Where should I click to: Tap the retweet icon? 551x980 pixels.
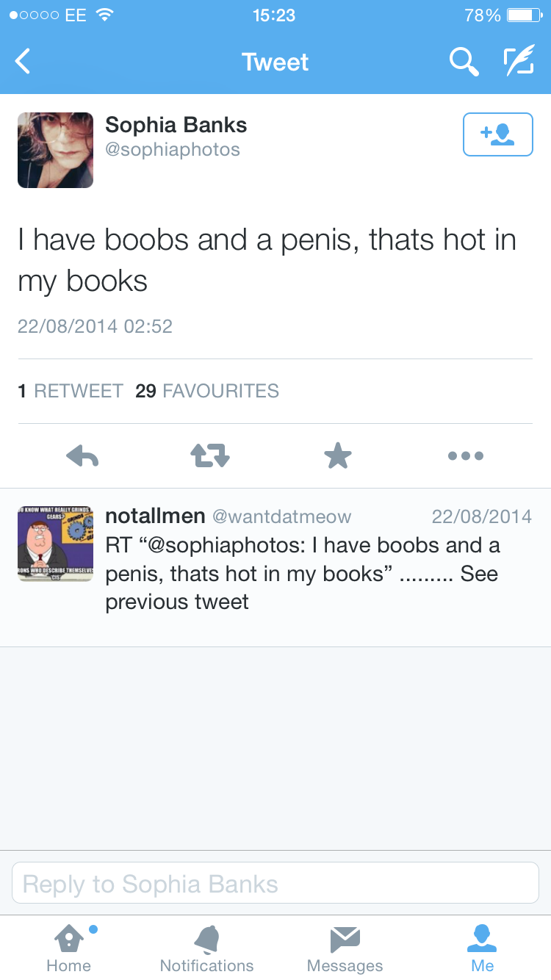point(210,456)
